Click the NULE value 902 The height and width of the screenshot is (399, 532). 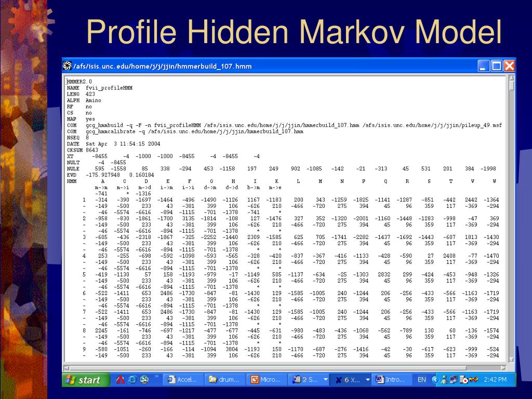[296, 169]
